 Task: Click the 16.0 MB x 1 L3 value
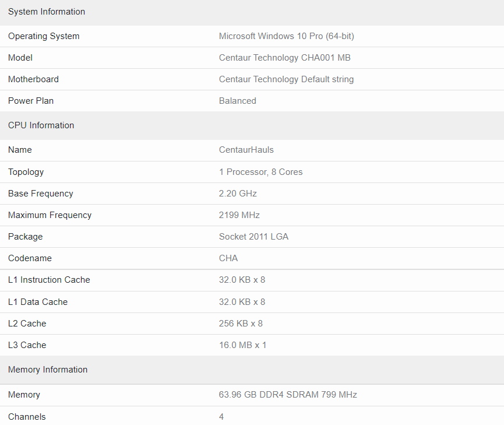tap(243, 345)
